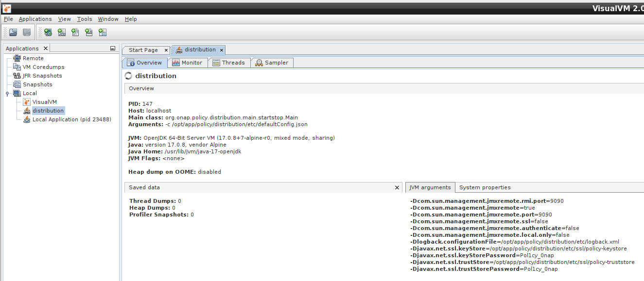Screen dimensions: 644x281
Task: Click the Heap Dumps: 0 entry
Action: (152, 208)
